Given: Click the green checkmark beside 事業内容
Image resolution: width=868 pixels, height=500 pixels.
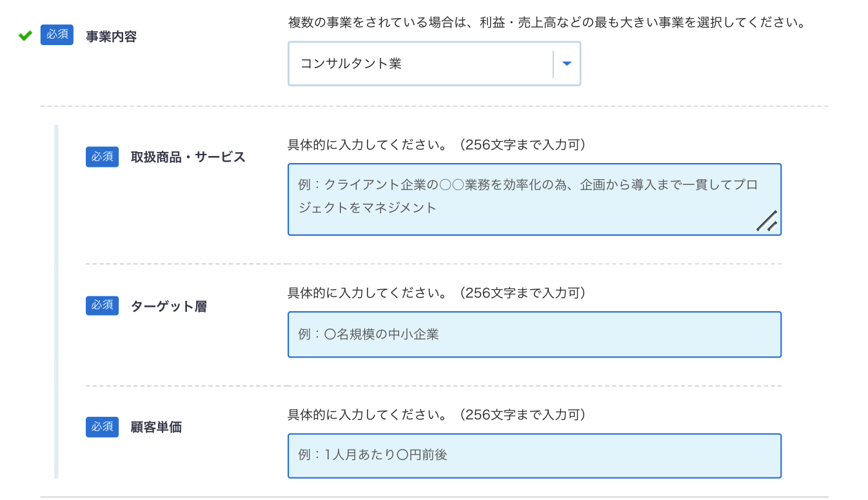Looking at the screenshot, I should [x=25, y=36].
